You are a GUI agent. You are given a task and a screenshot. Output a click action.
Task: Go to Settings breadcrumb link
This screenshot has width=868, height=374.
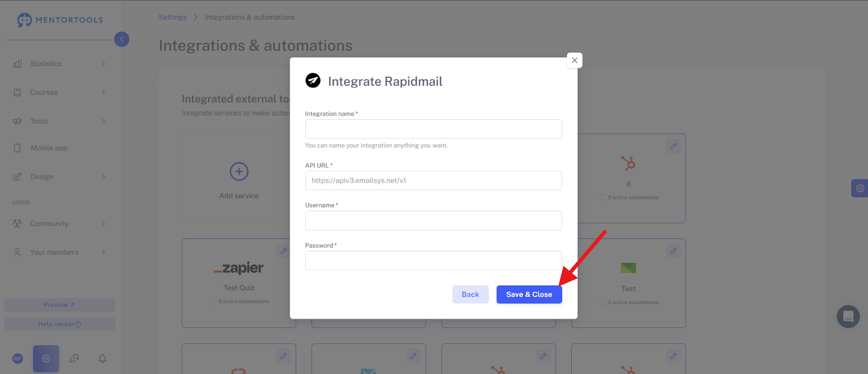pos(173,17)
